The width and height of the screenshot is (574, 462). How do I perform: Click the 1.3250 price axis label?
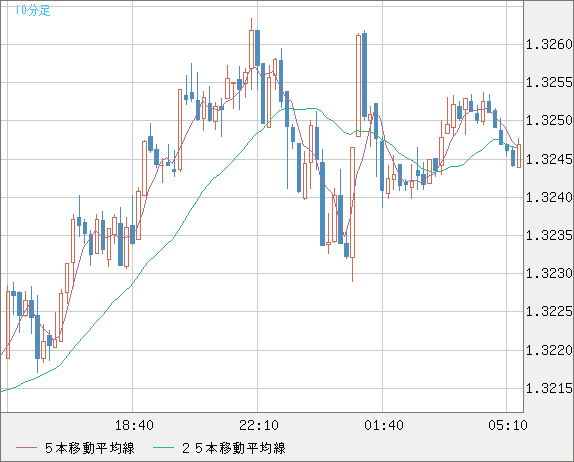[549, 120]
